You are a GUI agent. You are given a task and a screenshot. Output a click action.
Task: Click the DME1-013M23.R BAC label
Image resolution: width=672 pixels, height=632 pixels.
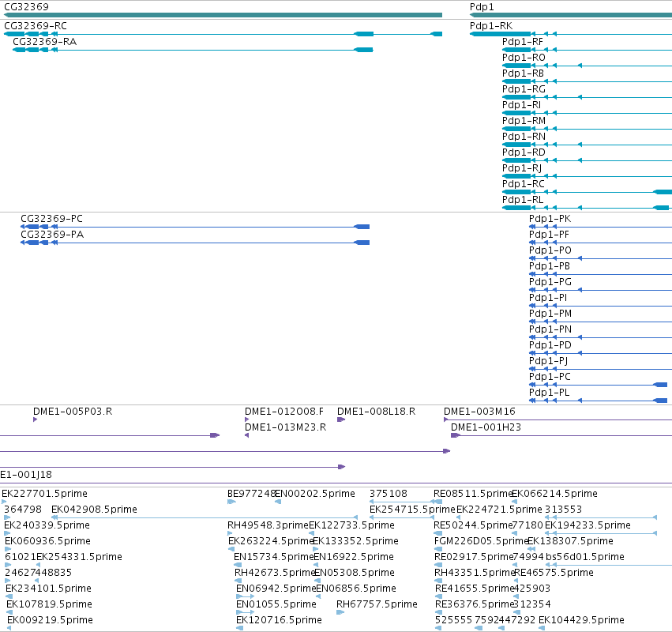pyautogui.click(x=285, y=427)
